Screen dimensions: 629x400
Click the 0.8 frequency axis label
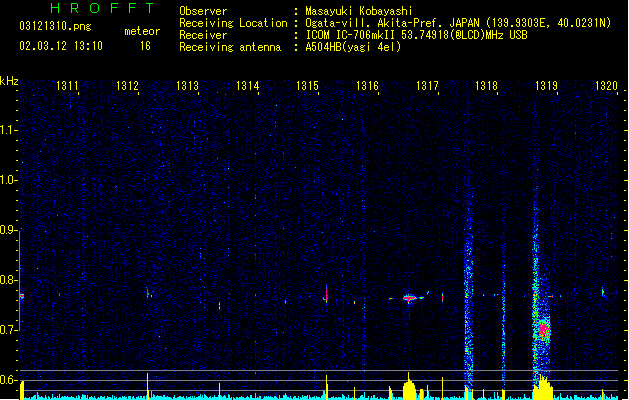coord(8,280)
